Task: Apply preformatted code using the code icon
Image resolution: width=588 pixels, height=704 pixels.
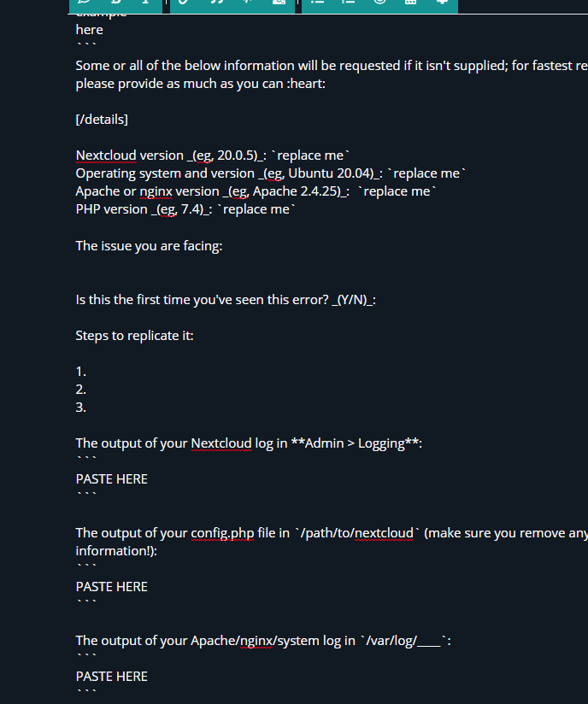Action: (247, 2)
